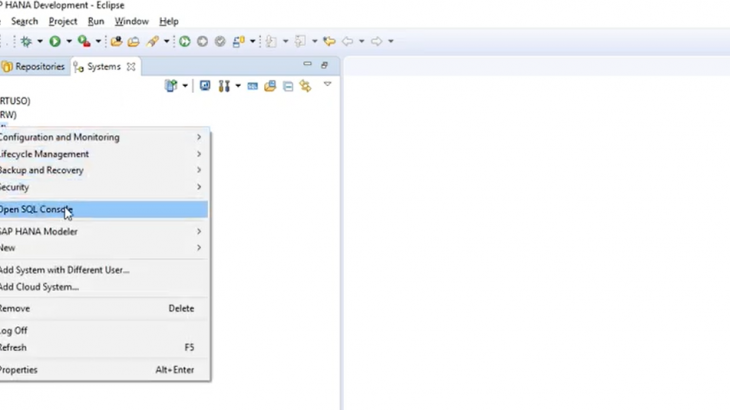This screenshot has width=730, height=410.
Task: Choose Log Off from context menu
Action: point(103,330)
